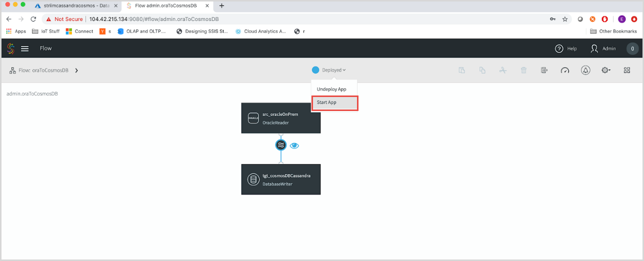Open the hamburger navigation menu

(x=24, y=48)
